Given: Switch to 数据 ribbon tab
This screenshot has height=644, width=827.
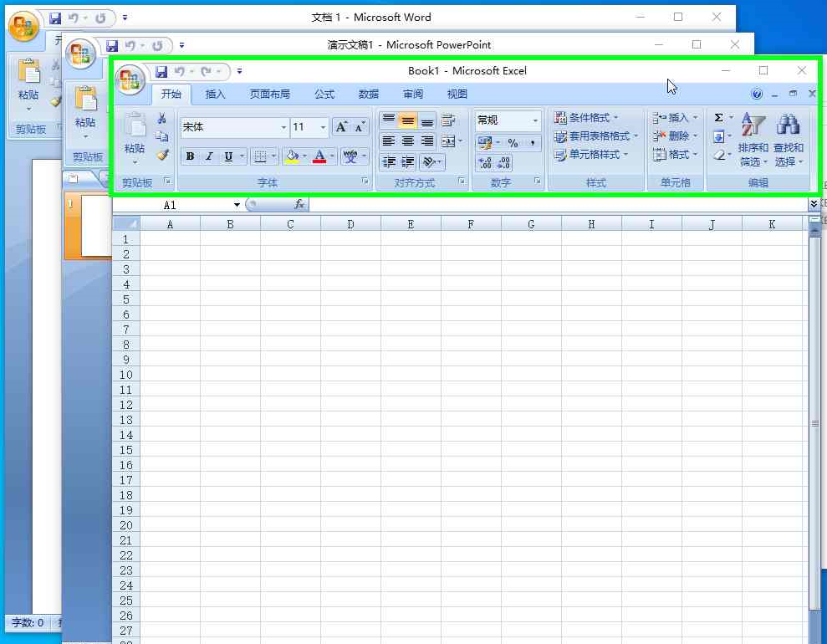Looking at the screenshot, I should 369,94.
